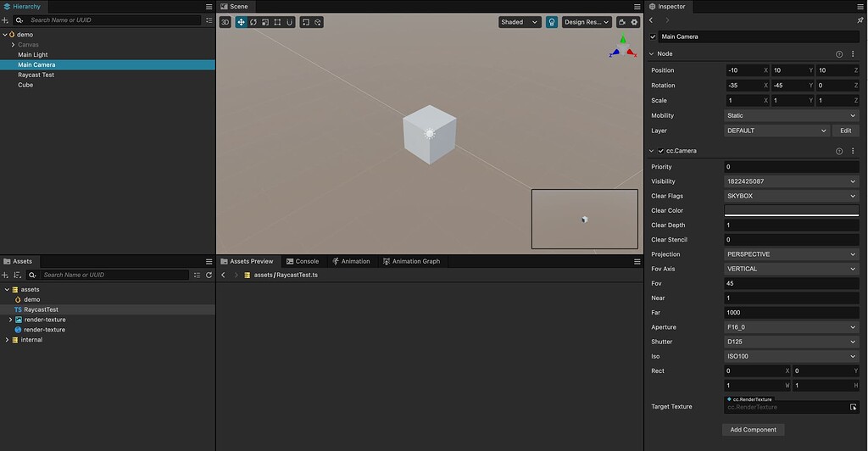
Task: Disable the cc.Camera component checkbox
Action: pyautogui.click(x=660, y=151)
